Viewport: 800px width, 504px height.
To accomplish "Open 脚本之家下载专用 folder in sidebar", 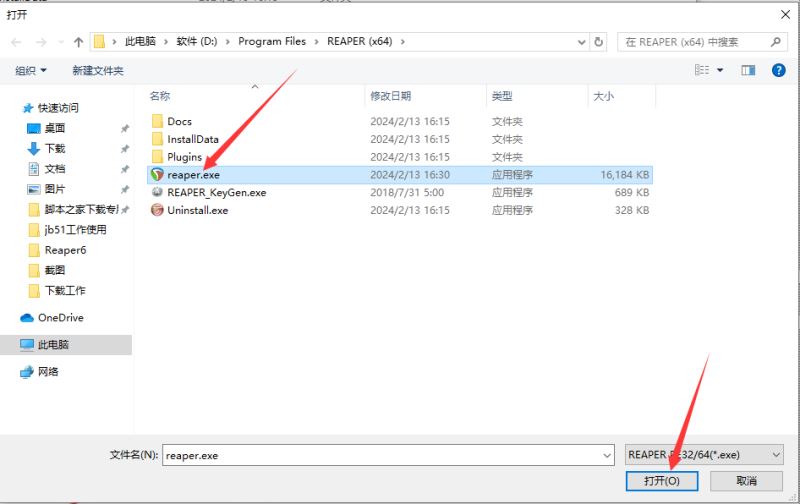I will point(82,209).
